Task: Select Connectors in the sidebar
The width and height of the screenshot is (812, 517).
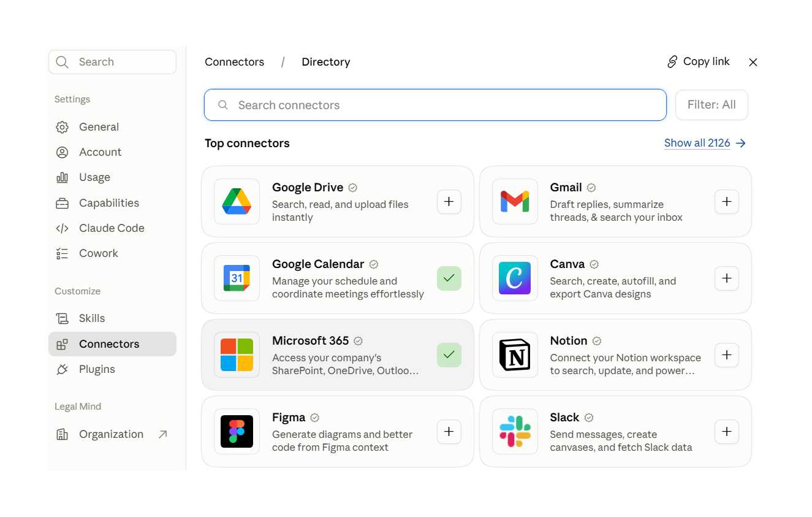Action: point(112,344)
